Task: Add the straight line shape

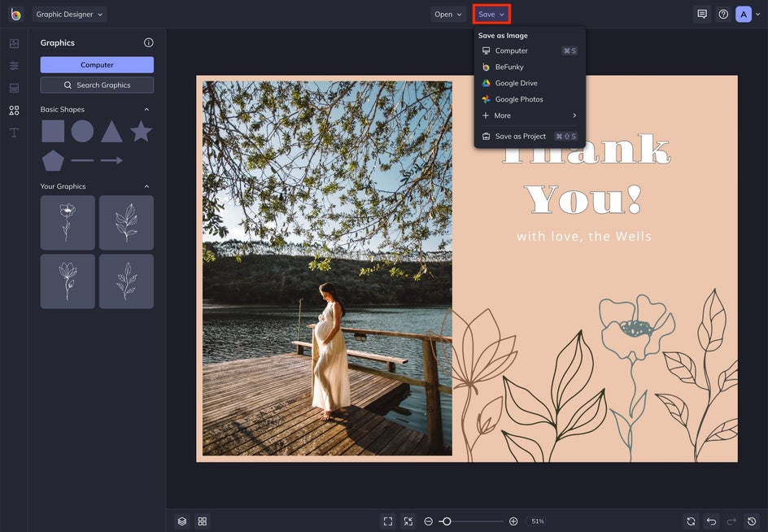Action: tap(82, 160)
